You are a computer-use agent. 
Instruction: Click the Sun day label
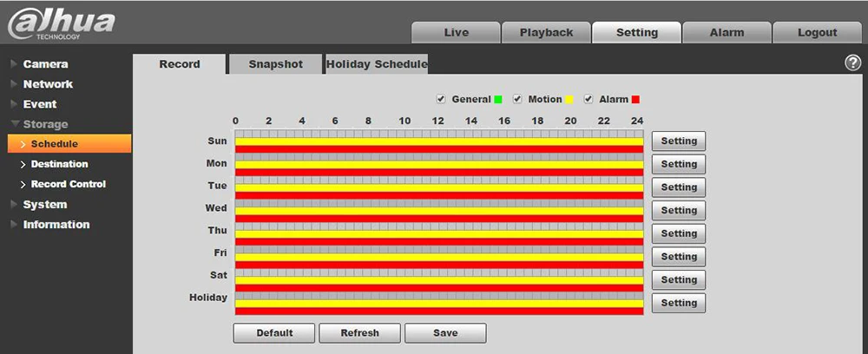(217, 141)
